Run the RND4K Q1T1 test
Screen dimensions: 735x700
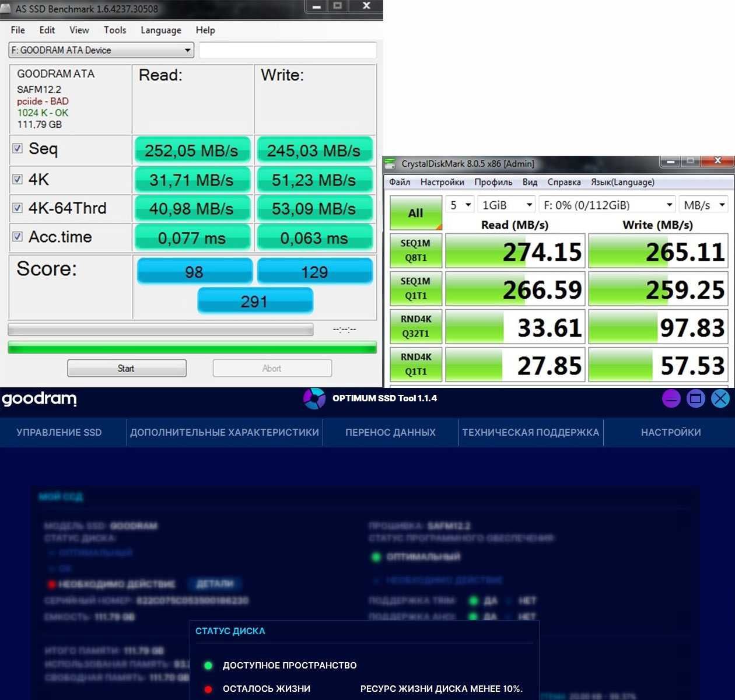coord(416,364)
